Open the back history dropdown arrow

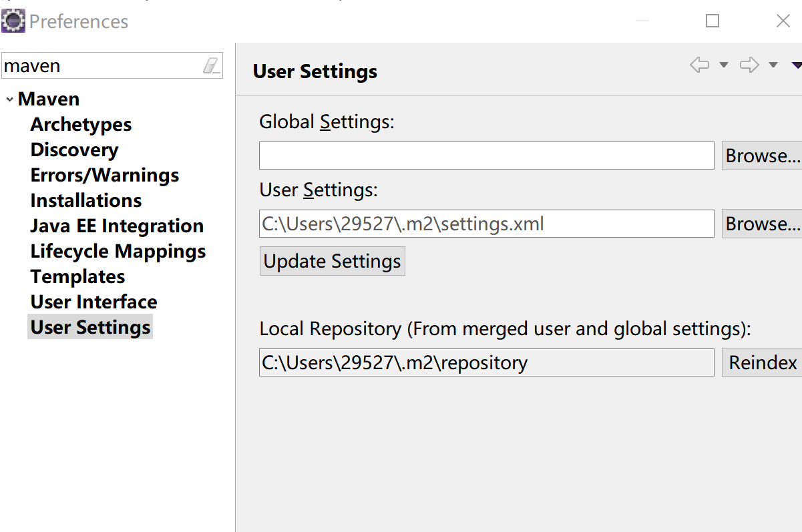(x=723, y=65)
